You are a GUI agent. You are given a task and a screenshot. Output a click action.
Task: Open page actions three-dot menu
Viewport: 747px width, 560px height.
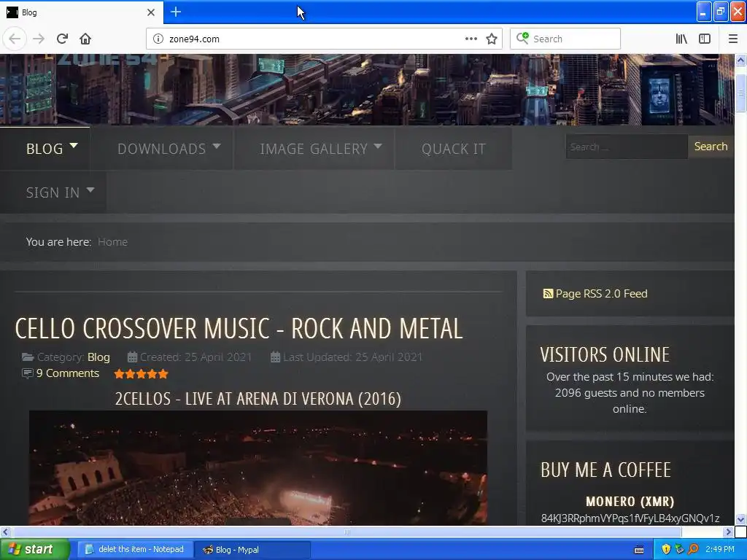click(x=471, y=39)
